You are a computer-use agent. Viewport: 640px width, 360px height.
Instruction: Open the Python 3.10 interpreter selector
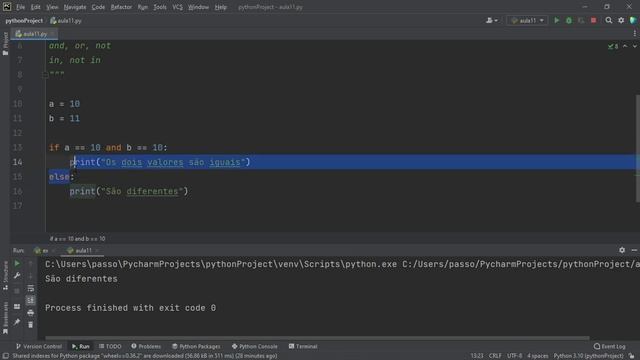tap(588, 356)
